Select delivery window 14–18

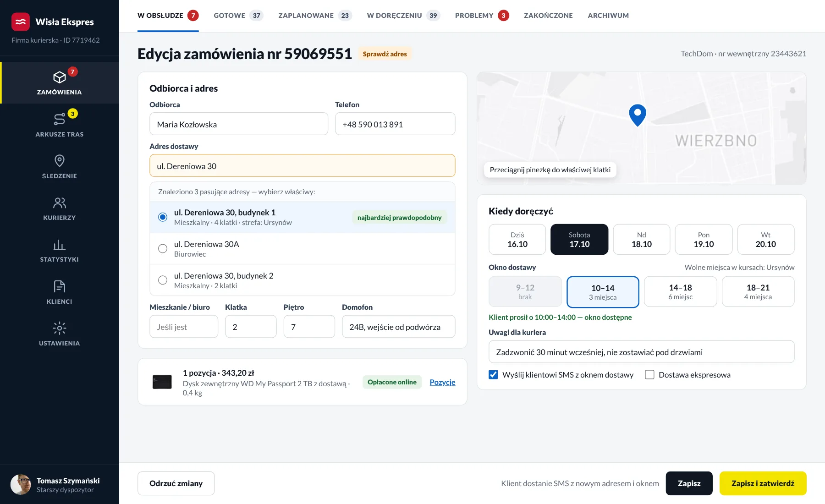tap(681, 291)
